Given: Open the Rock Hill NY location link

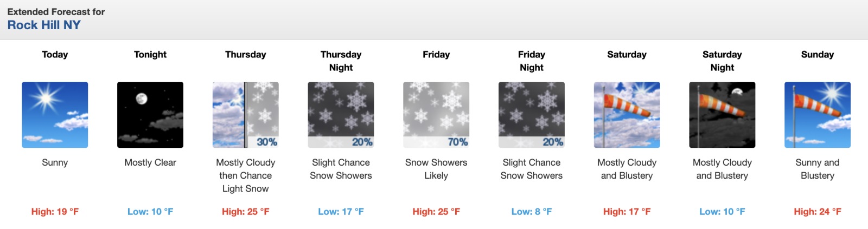Looking at the screenshot, I should coord(44,25).
